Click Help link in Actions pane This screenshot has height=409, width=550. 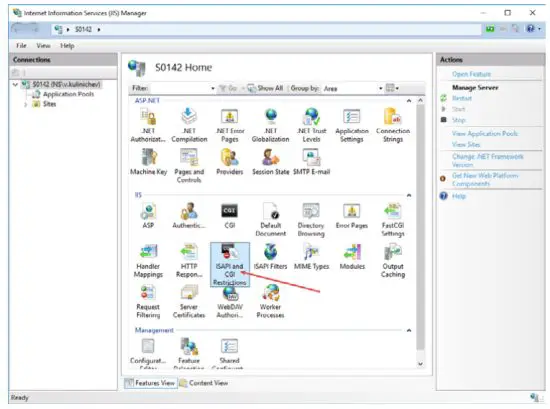coord(458,196)
